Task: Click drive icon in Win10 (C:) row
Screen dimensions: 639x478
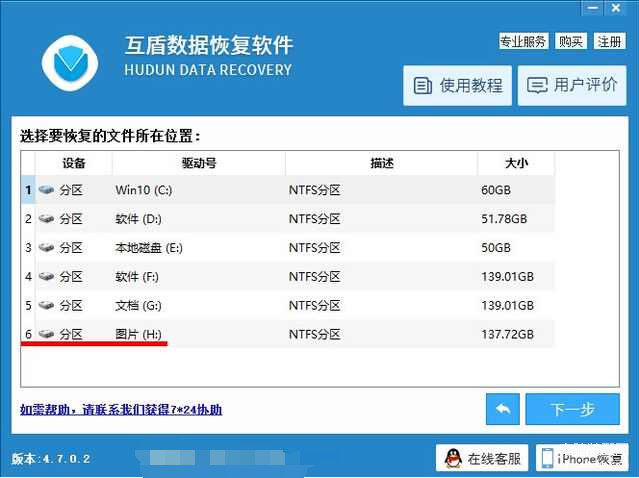Action: coord(46,189)
